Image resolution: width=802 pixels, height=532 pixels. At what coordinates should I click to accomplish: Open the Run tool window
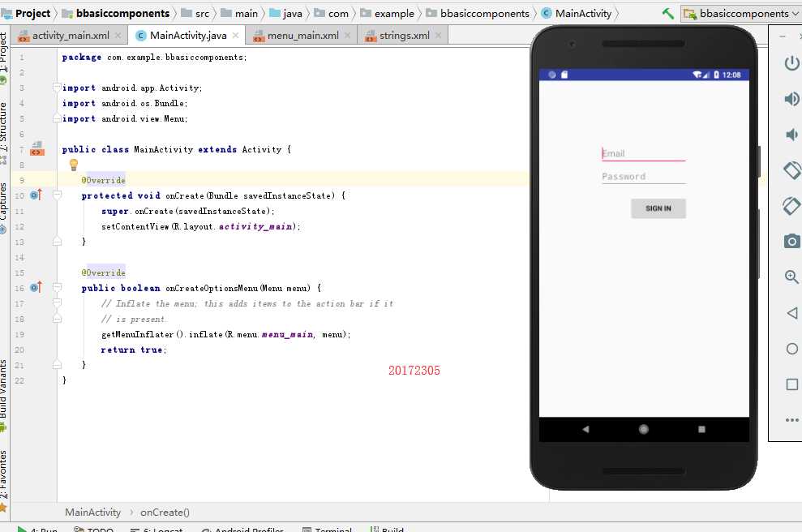click(x=38, y=529)
